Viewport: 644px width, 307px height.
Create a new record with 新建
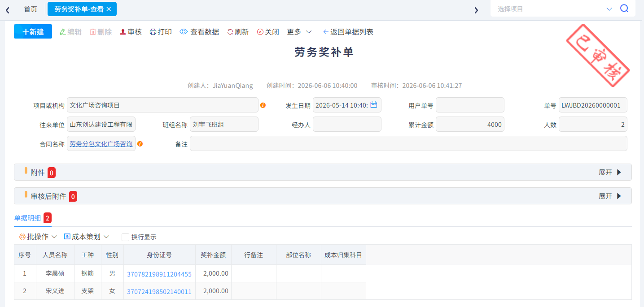click(33, 31)
